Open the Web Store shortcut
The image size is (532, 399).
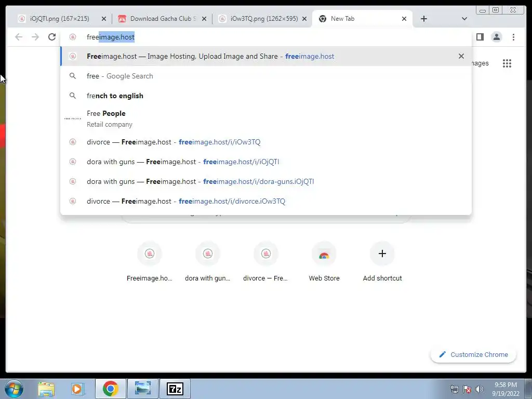(x=324, y=262)
